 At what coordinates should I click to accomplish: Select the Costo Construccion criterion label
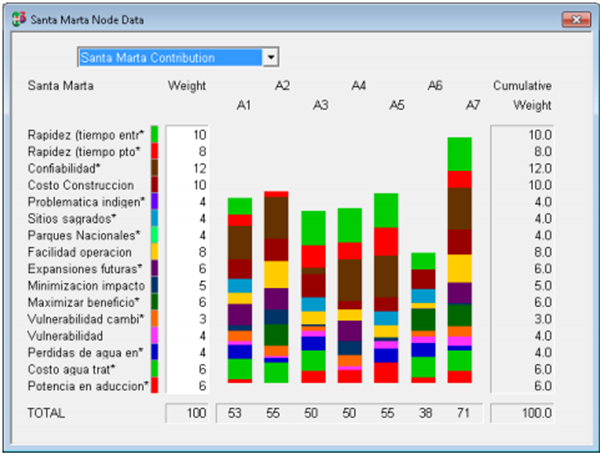tap(81, 185)
